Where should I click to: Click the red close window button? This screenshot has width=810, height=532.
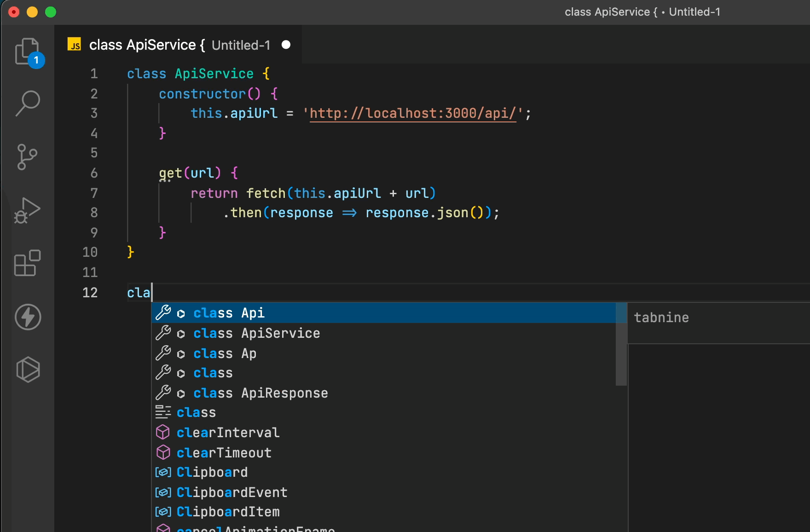pos(14,12)
